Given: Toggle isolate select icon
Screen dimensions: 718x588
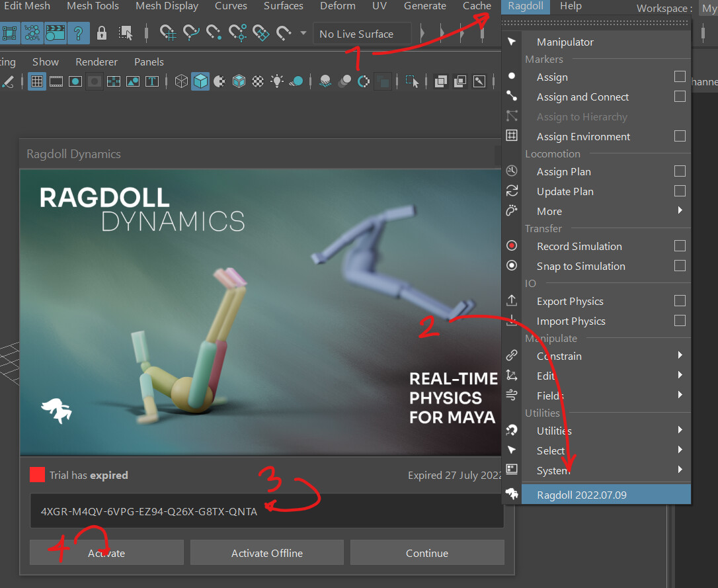Looking at the screenshot, I should click(x=412, y=81).
